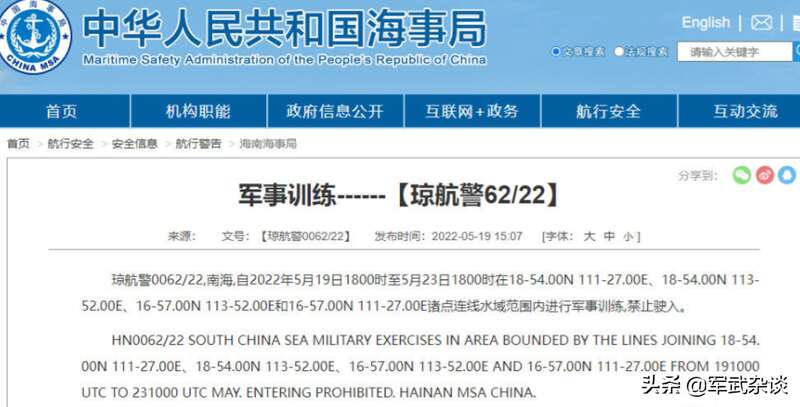Go to 安全信息 in the breadcrumb

click(135, 144)
